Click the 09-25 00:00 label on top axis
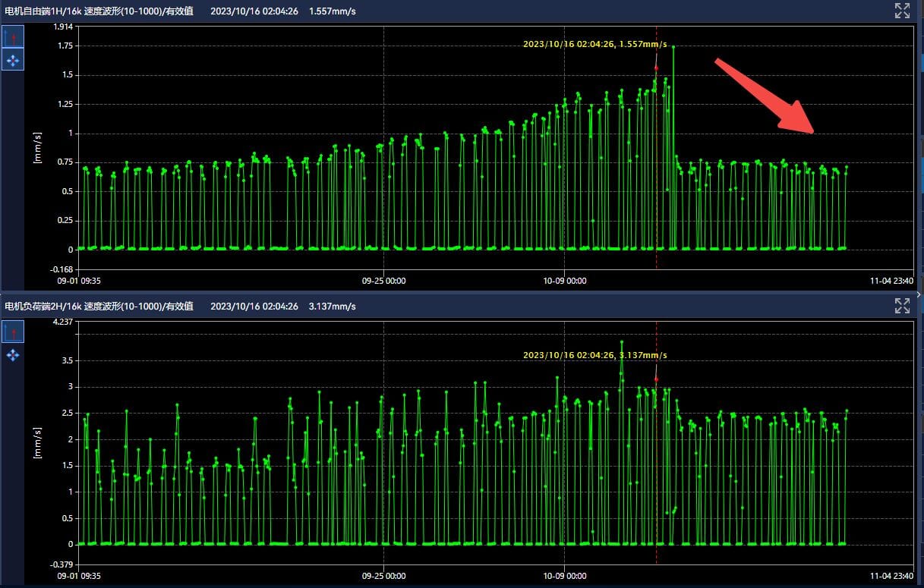Screen dimensions: 924x588 coord(383,280)
